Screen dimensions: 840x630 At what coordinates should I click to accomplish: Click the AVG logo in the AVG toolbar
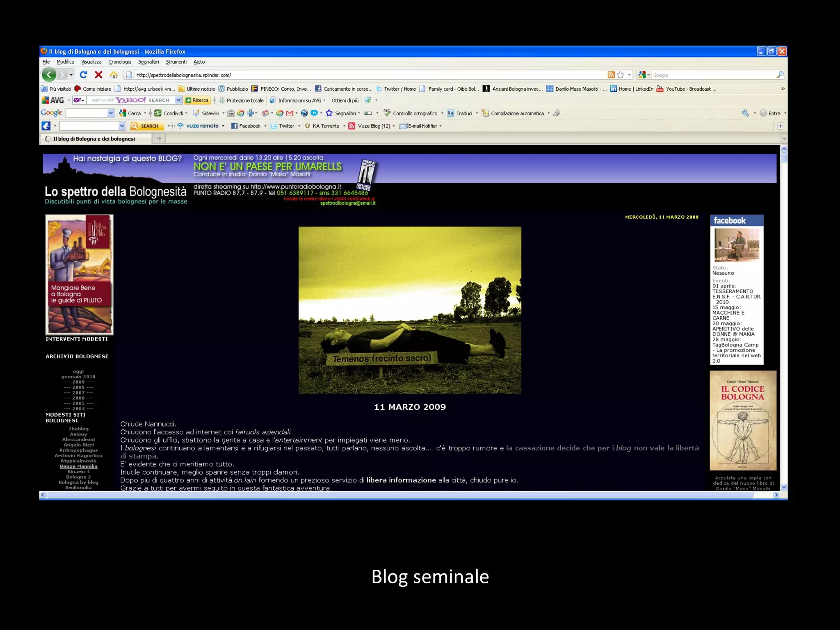click(53, 100)
